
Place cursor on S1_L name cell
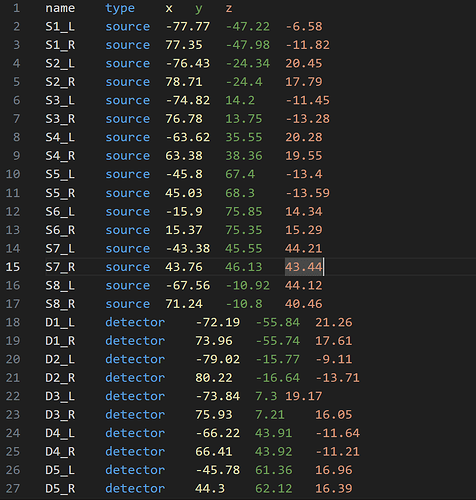60,27
